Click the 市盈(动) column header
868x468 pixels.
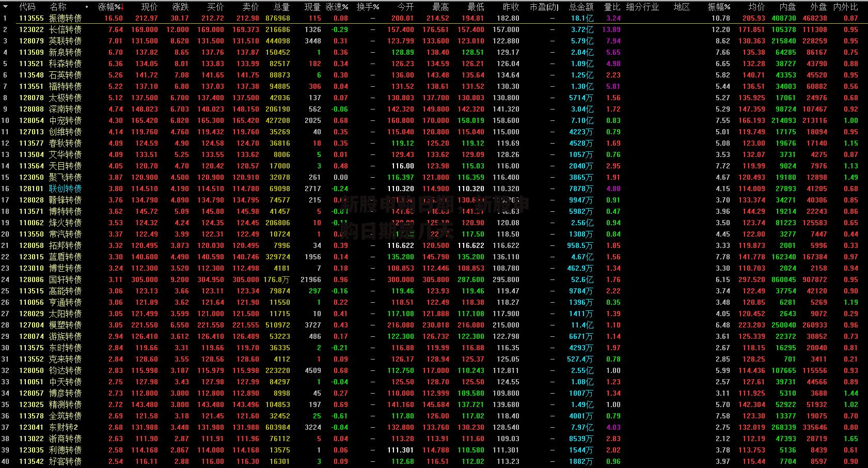pos(544,7)
